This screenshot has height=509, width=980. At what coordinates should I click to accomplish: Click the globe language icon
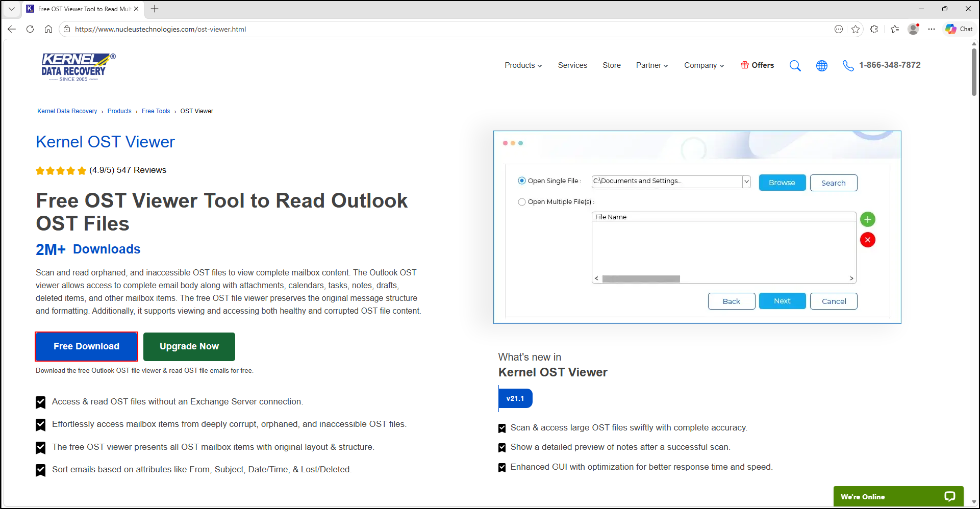822,66
